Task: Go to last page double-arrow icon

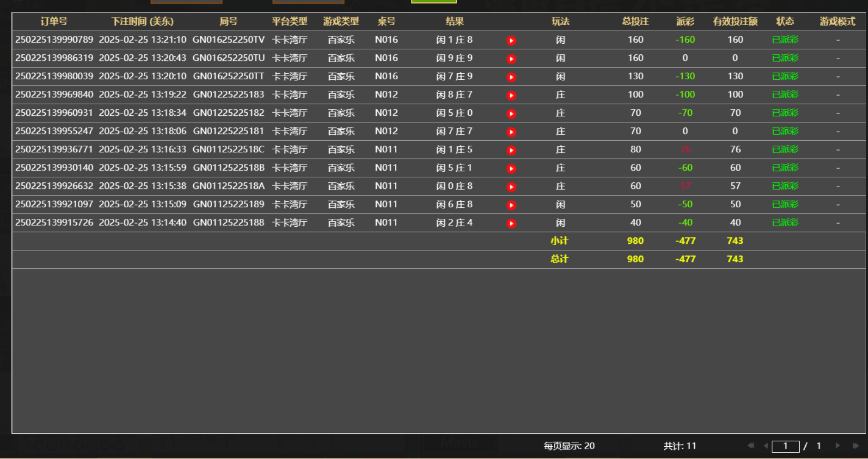Action: (856, 445)
